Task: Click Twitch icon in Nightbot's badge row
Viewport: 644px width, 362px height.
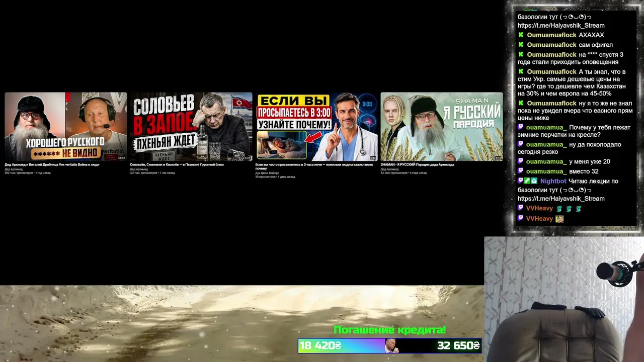Action: pos(520,181)
